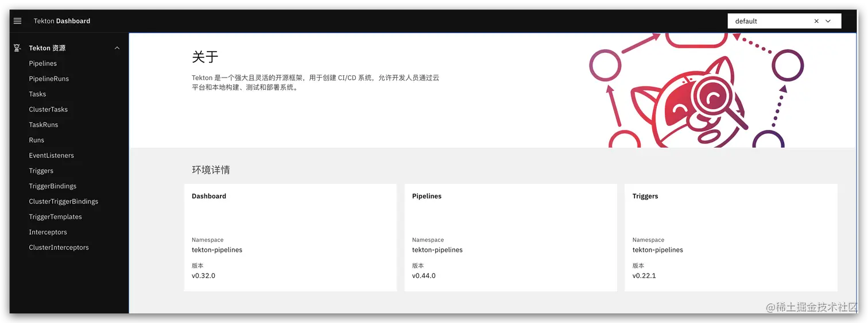Open the hamburger side navigation menu
Viewport: 868px width, 323px height.
coord(17,21)
